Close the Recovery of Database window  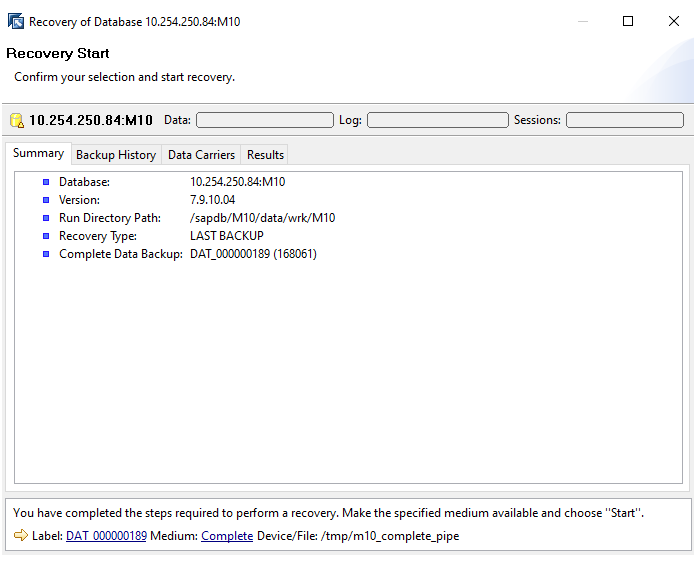(x=674, y=21)
